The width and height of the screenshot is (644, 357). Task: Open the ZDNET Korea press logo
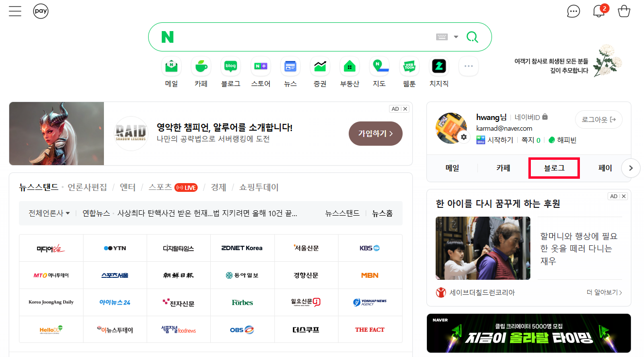(242, 248)
